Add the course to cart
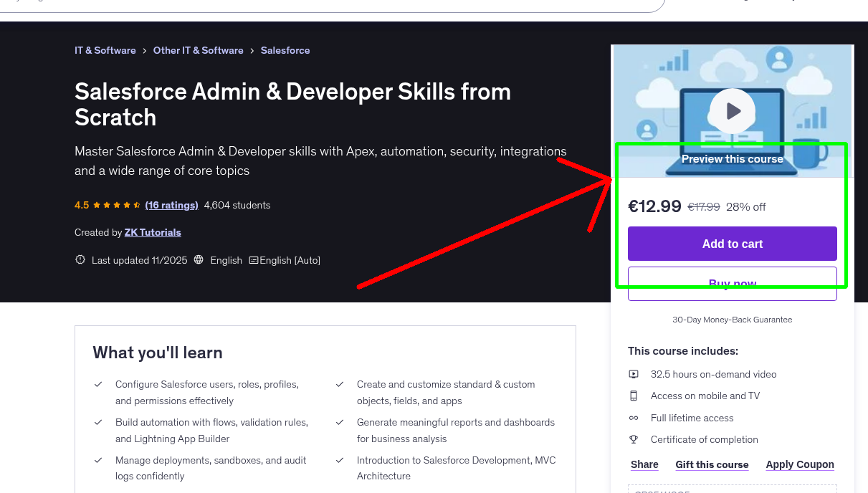 coord(732,244)
